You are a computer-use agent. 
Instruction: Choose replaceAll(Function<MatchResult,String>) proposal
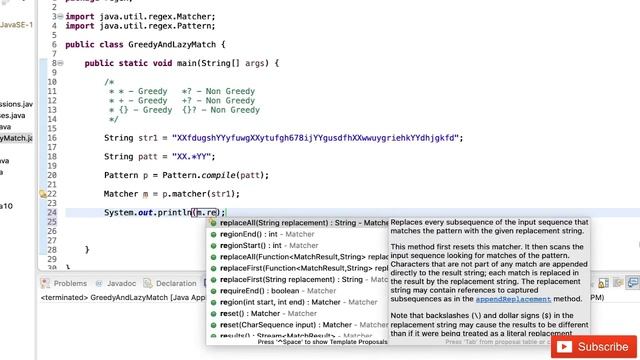click(x=298, y=257)
